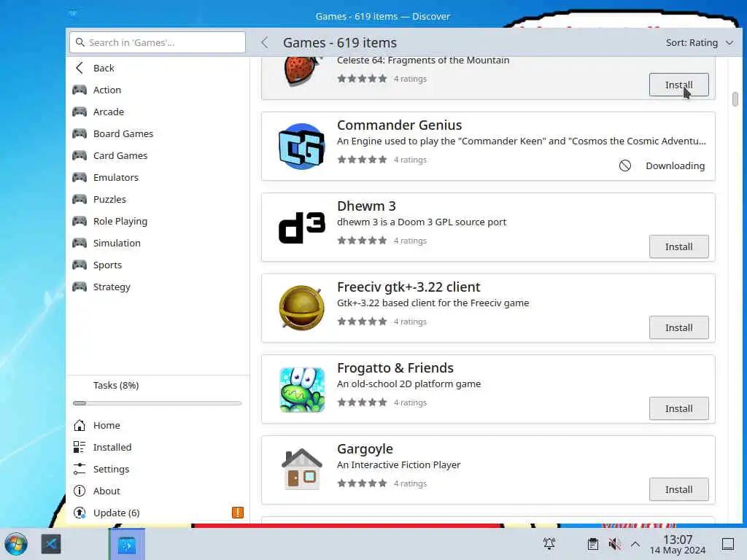Click the Card Games gamepad icon
Screen dimensions: 747x560
click(80, 156)
